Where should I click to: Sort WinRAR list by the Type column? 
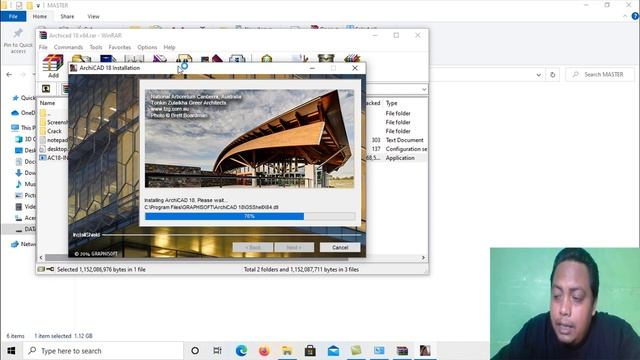391,103
